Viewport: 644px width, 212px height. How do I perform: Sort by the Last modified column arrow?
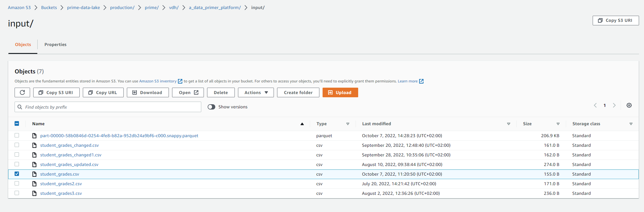(x=508, y=124)
